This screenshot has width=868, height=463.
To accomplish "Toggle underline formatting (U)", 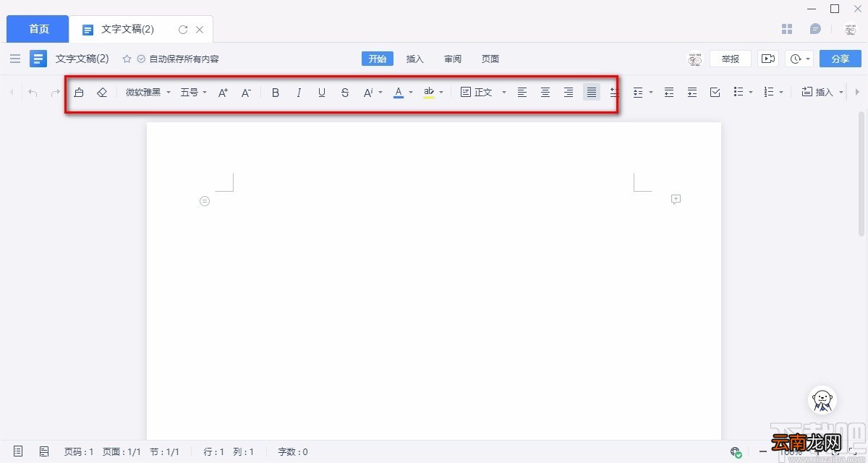I will 322,93.
